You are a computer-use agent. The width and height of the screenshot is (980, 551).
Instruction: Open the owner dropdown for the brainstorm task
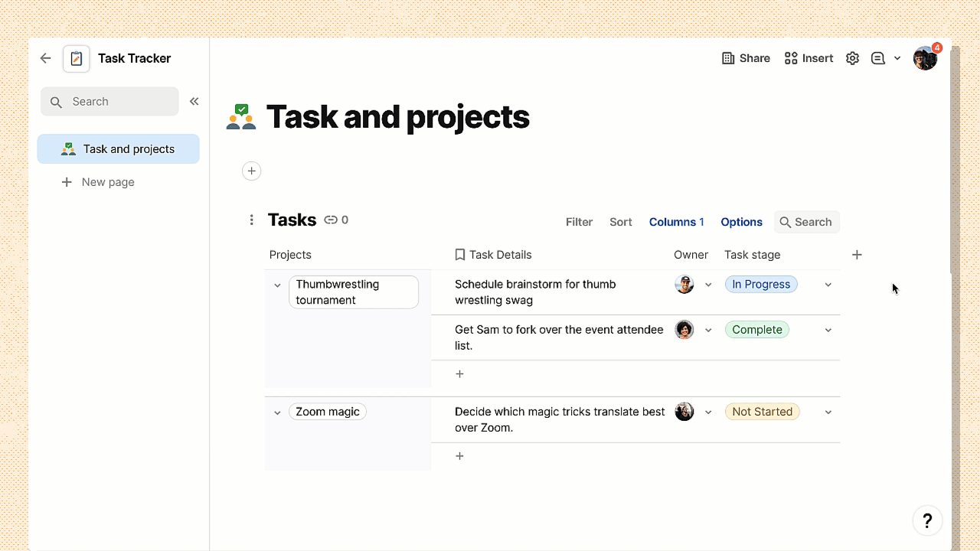pos(708,284)
